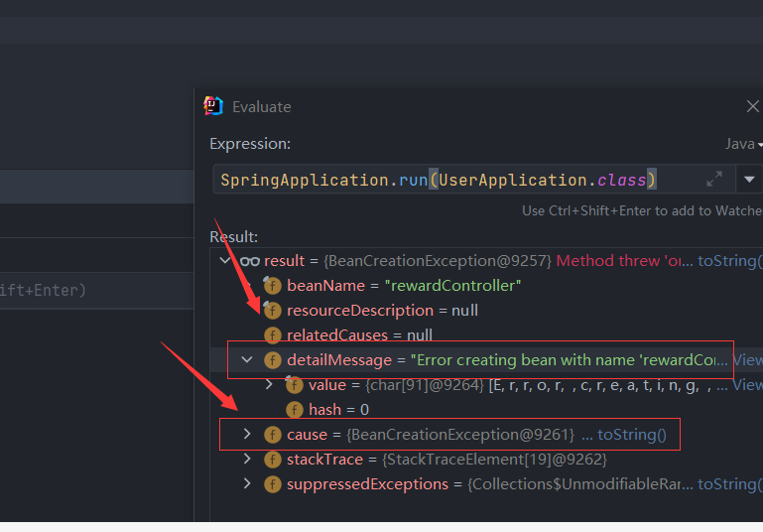Open toString() link on cause row
763x532 pixels.
pos(632,435)
